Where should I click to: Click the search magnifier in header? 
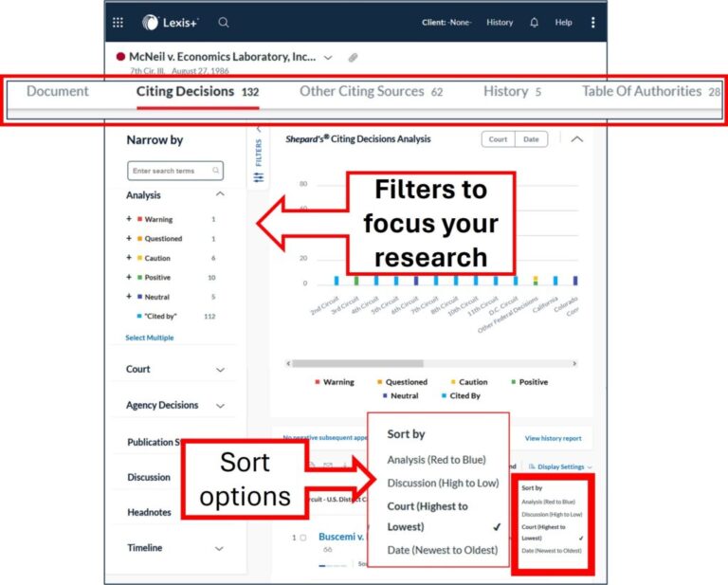(x=224, y=23)
